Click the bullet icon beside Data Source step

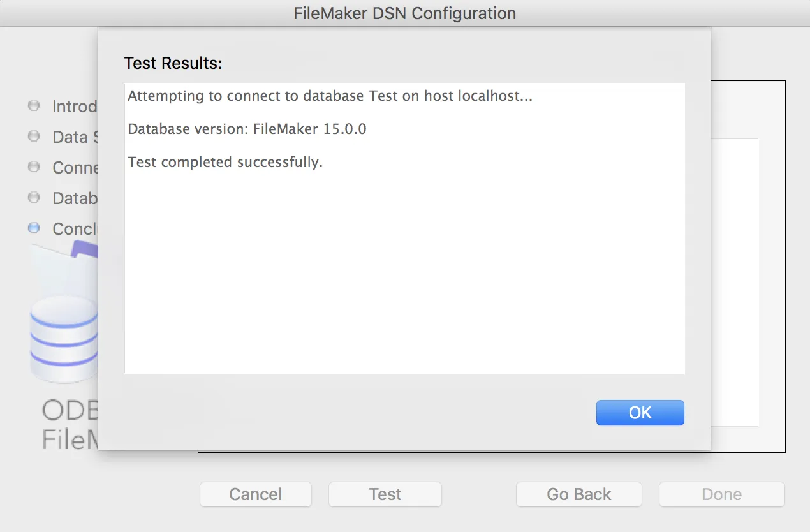[x=34, y=136]
